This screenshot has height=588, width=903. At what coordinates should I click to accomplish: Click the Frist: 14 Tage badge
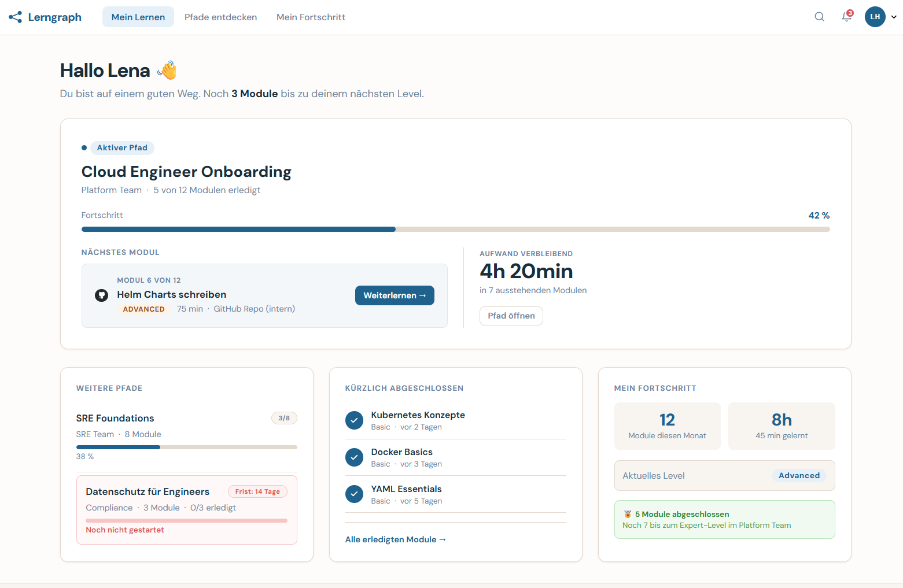[x=257, y=491]
